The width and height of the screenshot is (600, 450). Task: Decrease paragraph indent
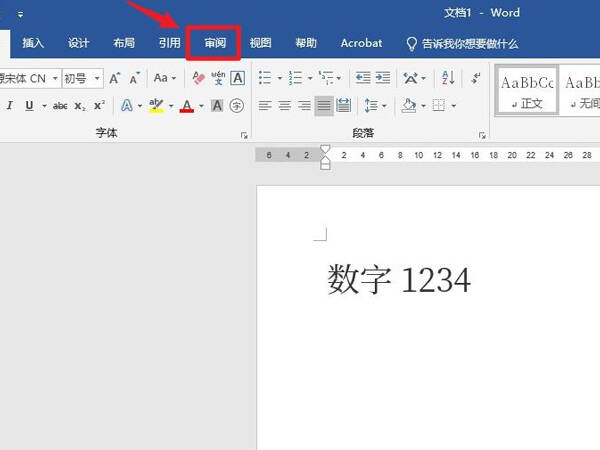(x=362, y=78)
